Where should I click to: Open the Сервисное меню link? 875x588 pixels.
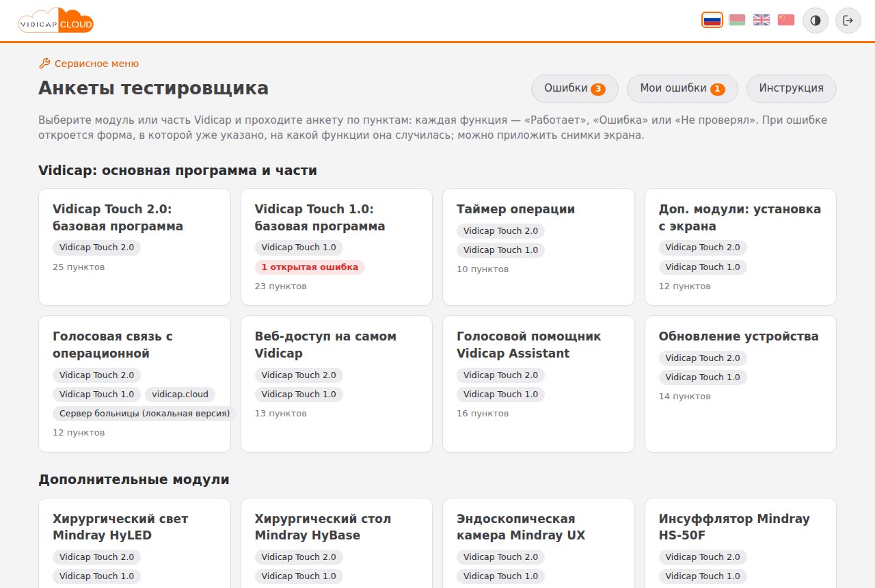click(x=89, y=64)
